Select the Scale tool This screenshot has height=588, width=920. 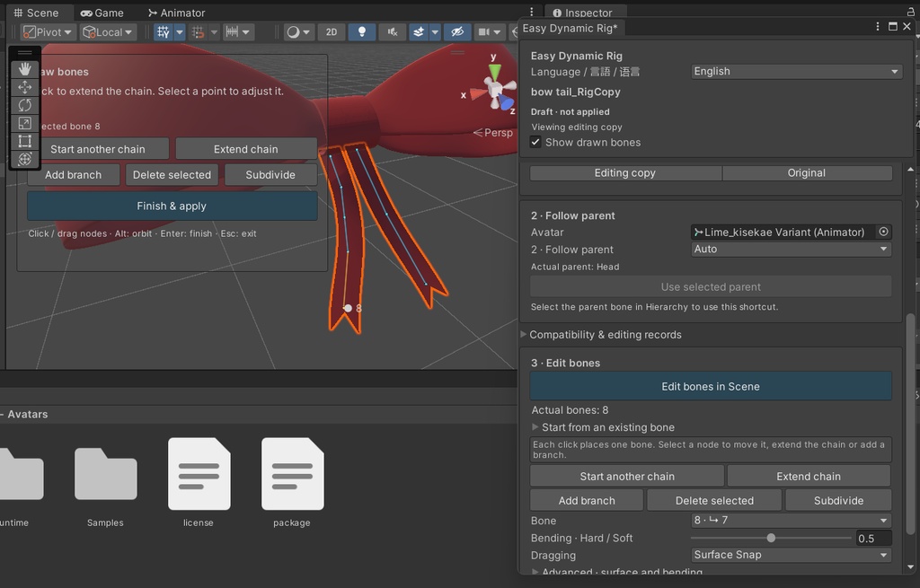tap(24, 123)
